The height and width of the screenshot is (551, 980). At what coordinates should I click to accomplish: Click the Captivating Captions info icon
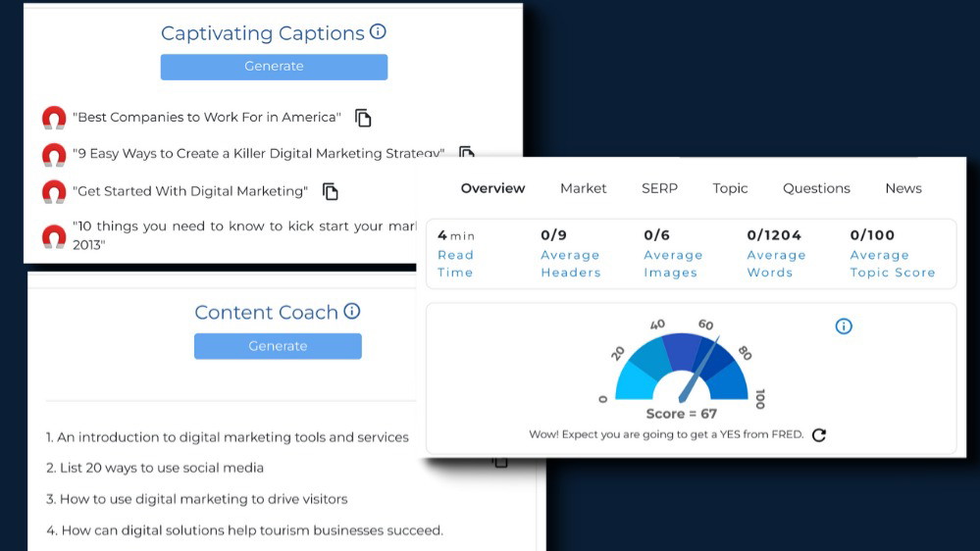pos(378,32)
